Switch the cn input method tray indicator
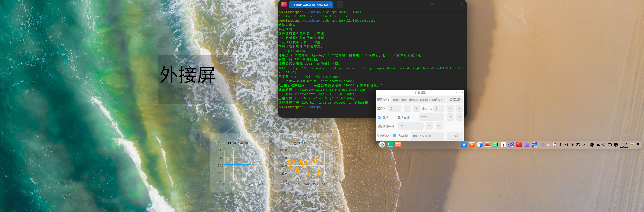Image resolution: width=644 pixels, height=212 pixels. (549, 145)
